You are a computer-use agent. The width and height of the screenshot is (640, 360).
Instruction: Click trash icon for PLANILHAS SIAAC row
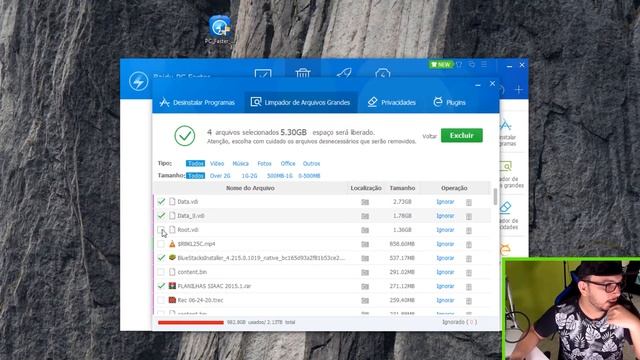click(469, 287)
